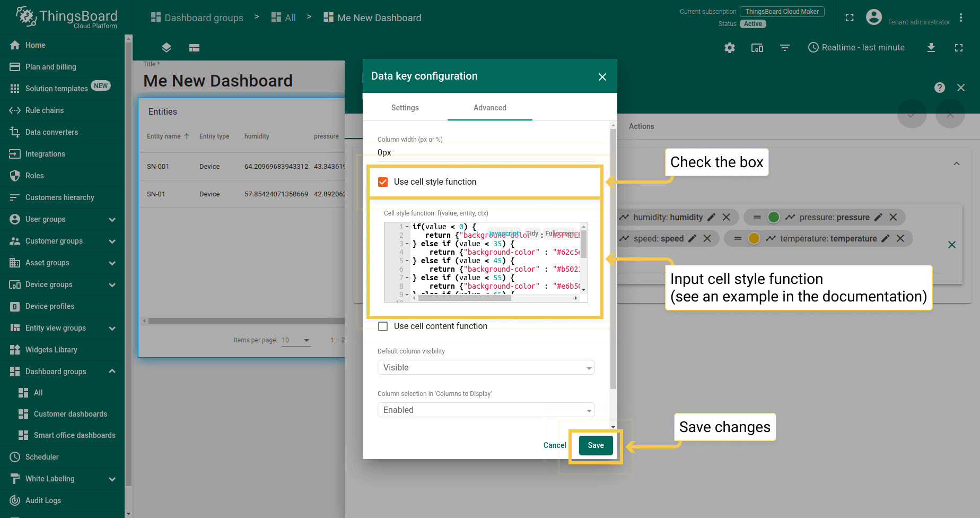
Task: Click the temperature key orange color swatch
Action: (754, 238)
